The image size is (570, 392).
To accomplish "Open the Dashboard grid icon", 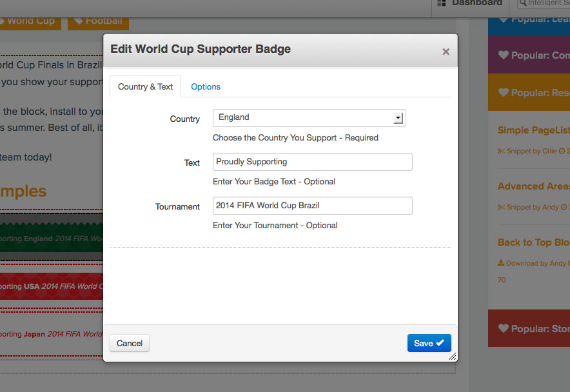I will [x=441, y=3].
